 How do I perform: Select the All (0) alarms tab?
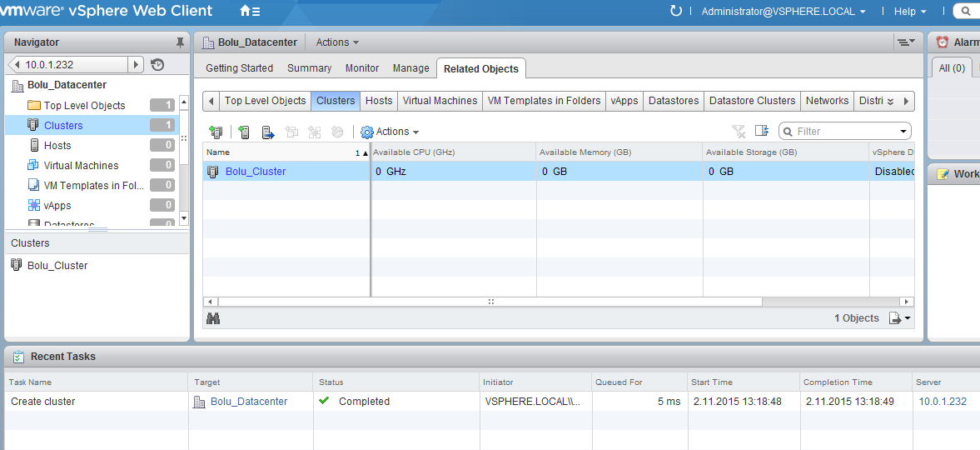tap(952, 68)
